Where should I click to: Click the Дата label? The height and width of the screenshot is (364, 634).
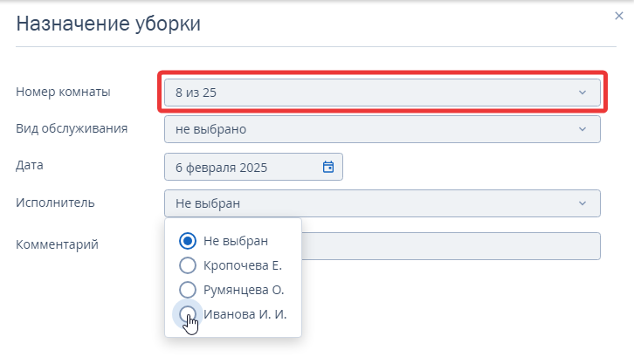[30, 165]
